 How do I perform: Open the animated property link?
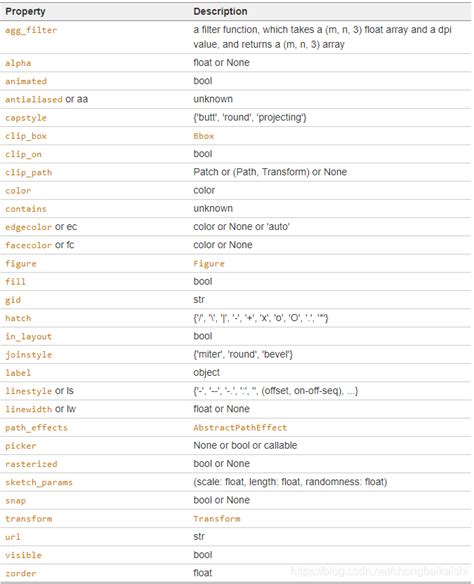pos(26,81)
